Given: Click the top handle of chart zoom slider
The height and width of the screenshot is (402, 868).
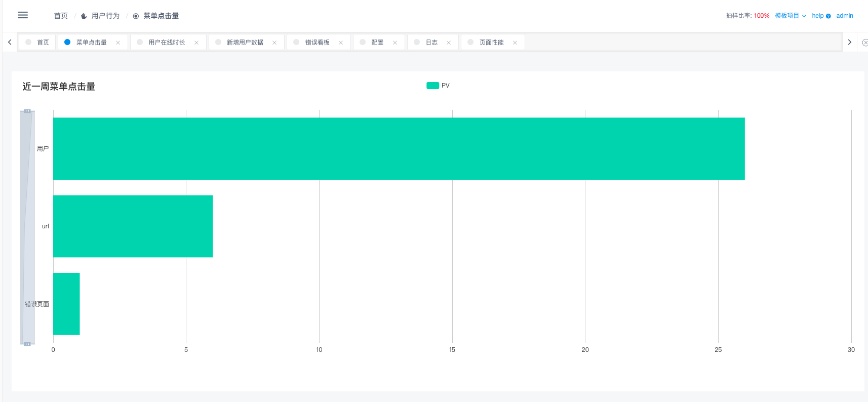Looking at the screenshot, I should pyautogui.click(x=27, y=111).
